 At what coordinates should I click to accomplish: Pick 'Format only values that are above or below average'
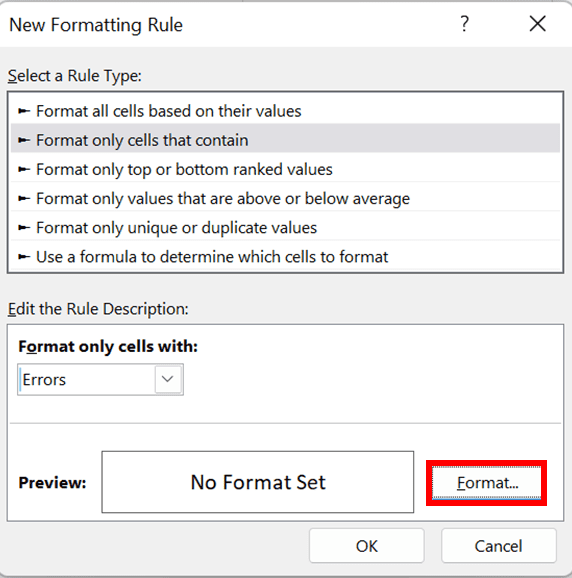(x=285, y=198)
